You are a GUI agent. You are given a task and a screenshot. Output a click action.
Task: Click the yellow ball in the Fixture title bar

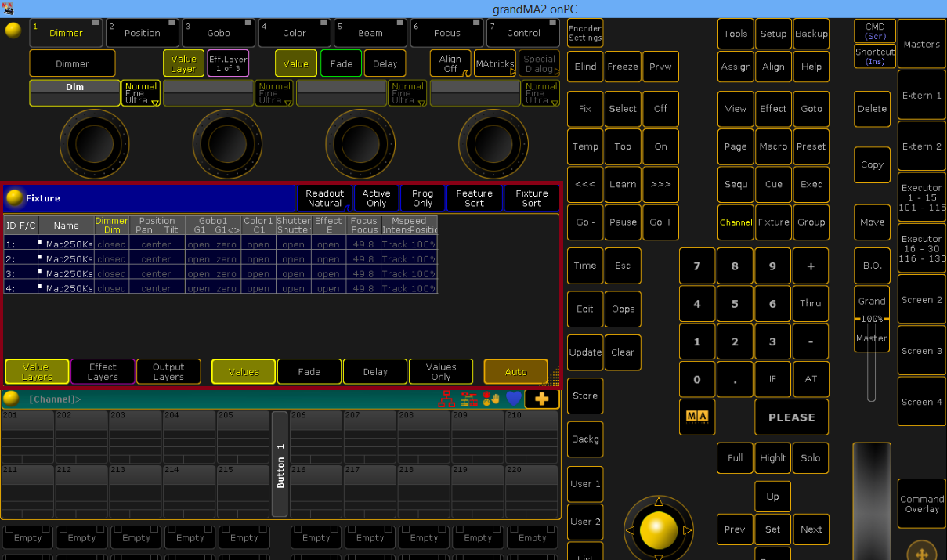pos(14,197)
